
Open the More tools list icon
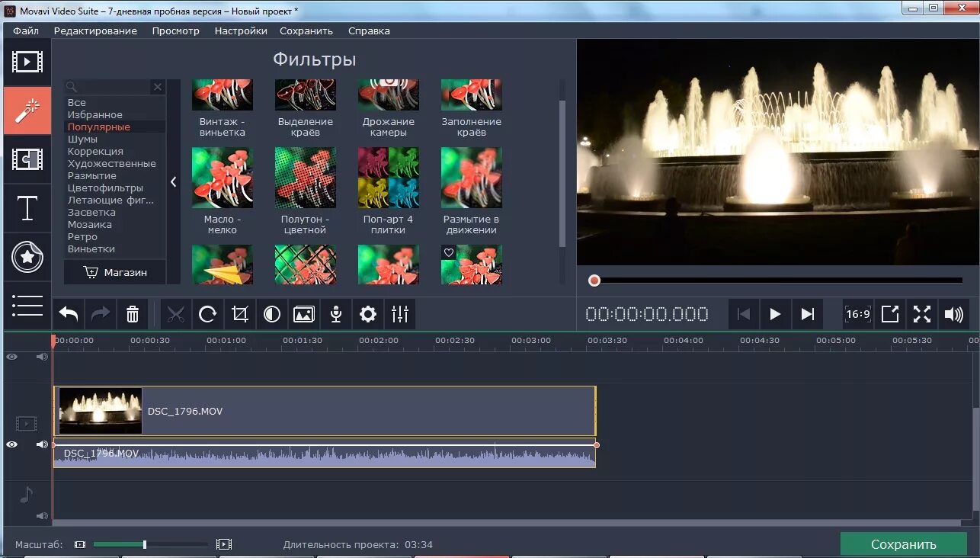(27, 305)
